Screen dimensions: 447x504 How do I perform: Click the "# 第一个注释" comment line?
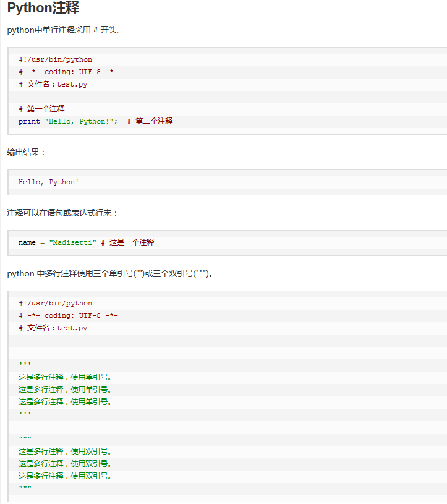click(x=41, y=109)
